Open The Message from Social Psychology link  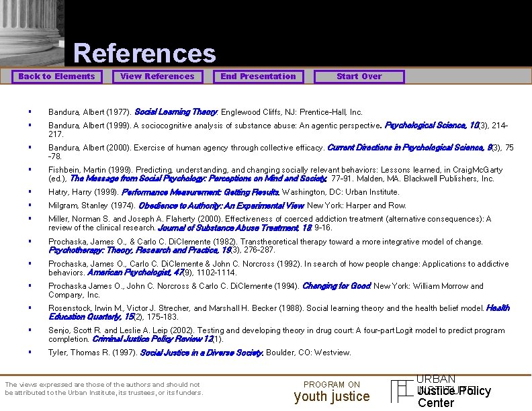tap(198, 179)
